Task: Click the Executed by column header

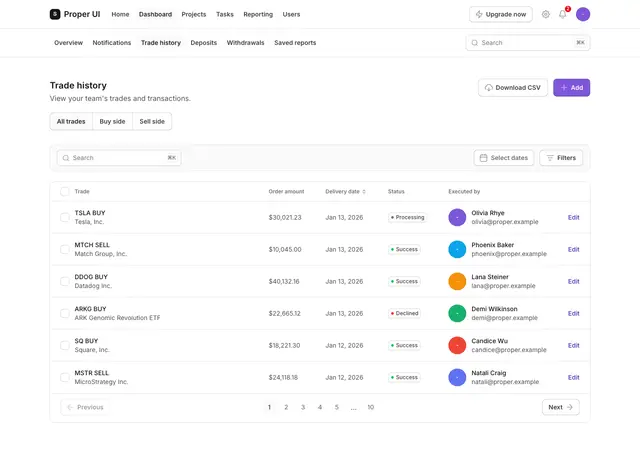Action: [464, 191]
